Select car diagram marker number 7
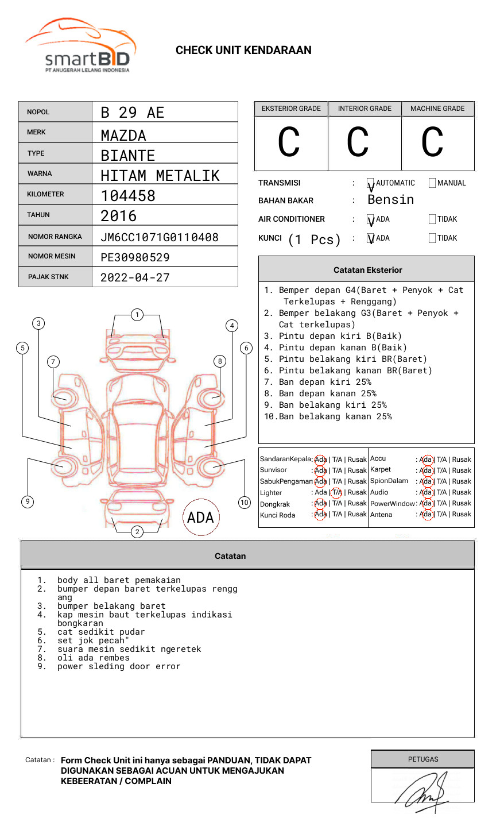Viewport: 504px width, 834px height. click(x=53, y=361)
